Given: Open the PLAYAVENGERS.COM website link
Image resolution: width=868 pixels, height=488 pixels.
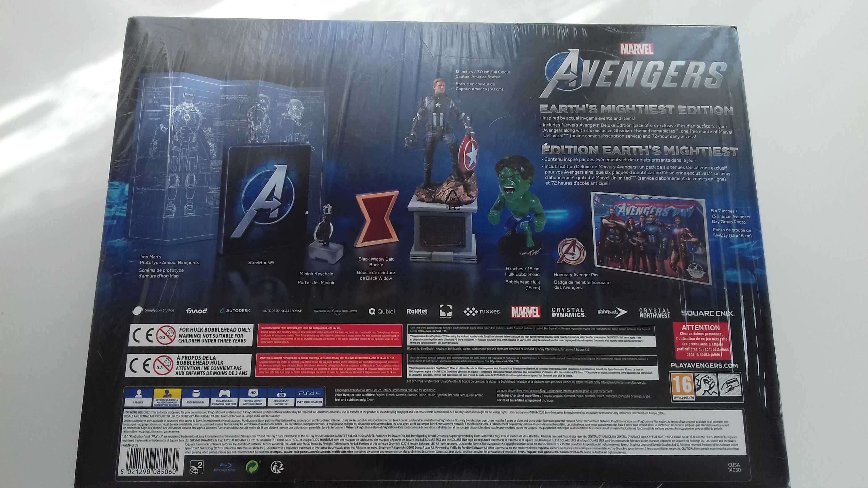Looking at the screenshot, I should pyautogui.click(x=704, y=365).
